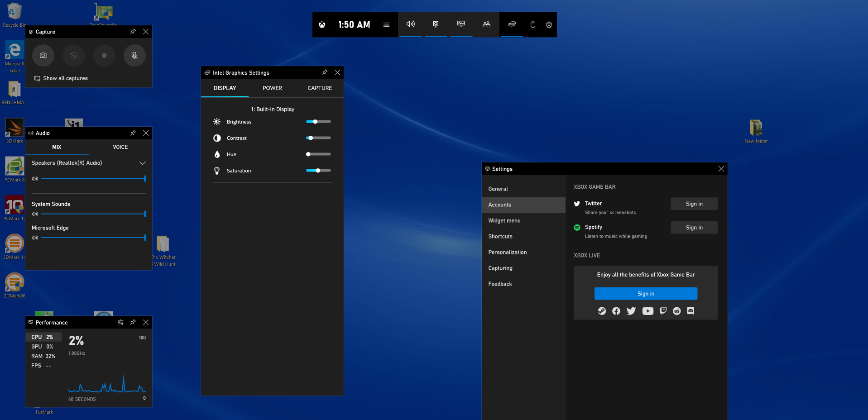Screen dimensions: 868x420
Task: Click the Steam icon under Xbox Live
Action: [x=602, y=311]
